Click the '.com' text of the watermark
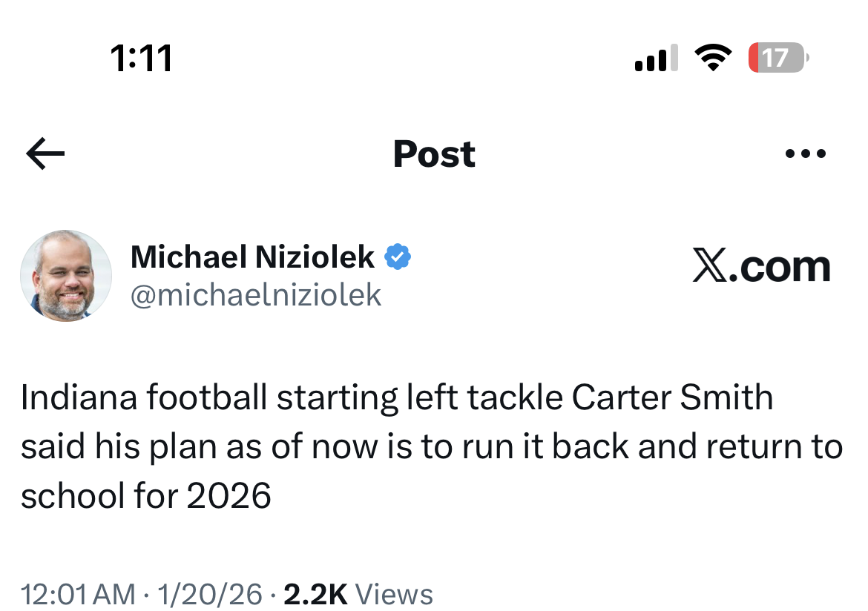Image resolution: width=868 pixels, height=611 pixels. [x=778, y=267]
